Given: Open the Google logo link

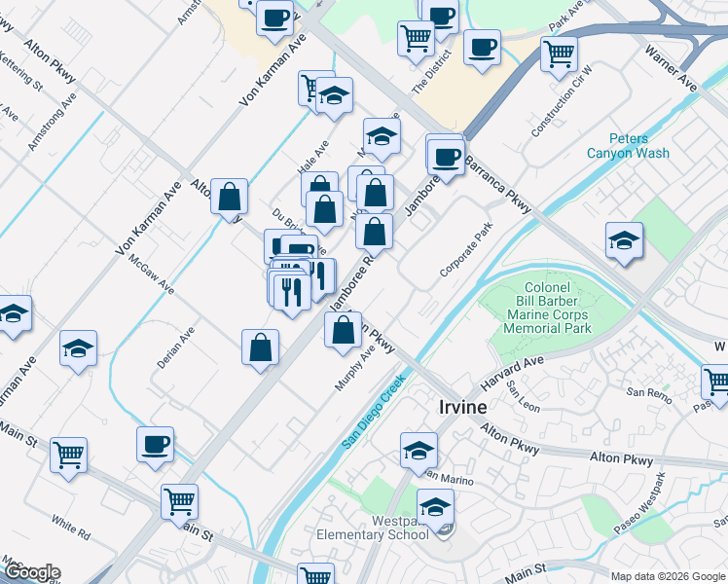Looking at the screenshot, I should point(31,573).
